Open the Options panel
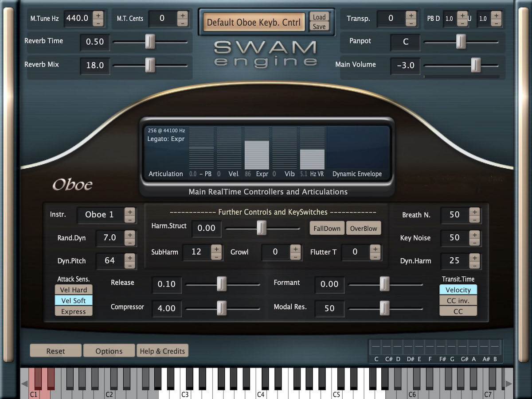 [x=109, y=351]
